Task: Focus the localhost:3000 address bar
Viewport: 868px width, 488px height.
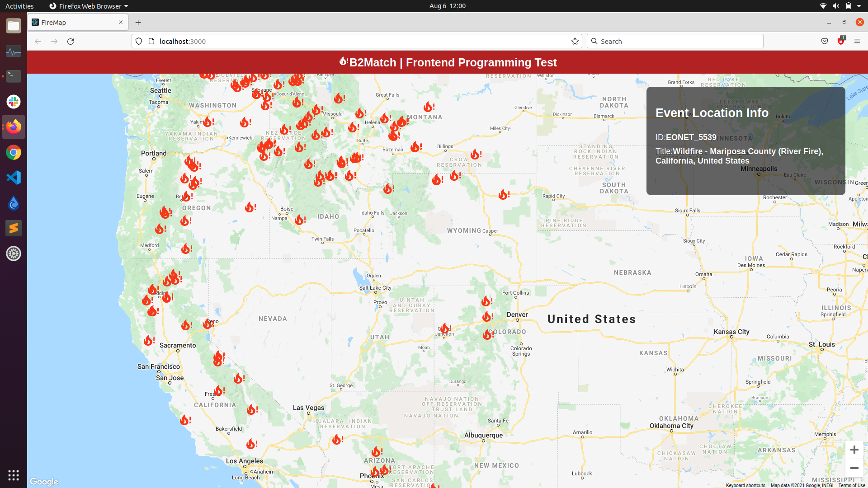Action: pos(357,41)
